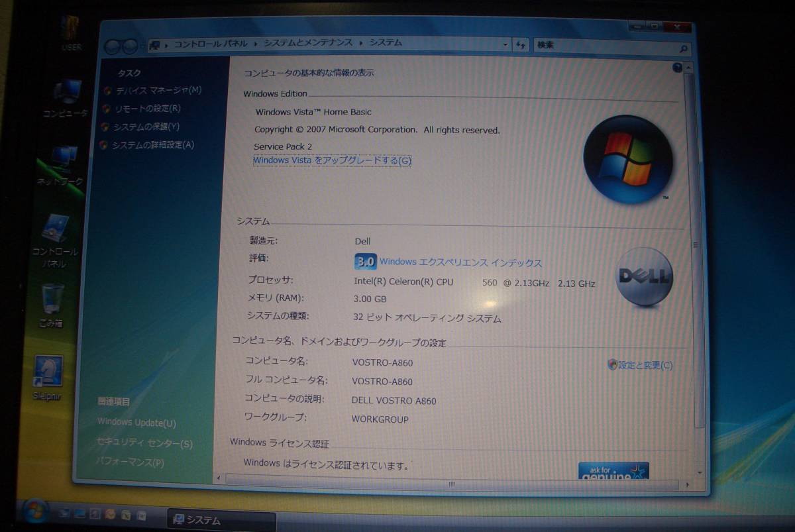The width and height of the screenshot is (795, 532).
Task: Open リモートの設定(R) link
Action: pyautogui.click(x=147, y=108)
